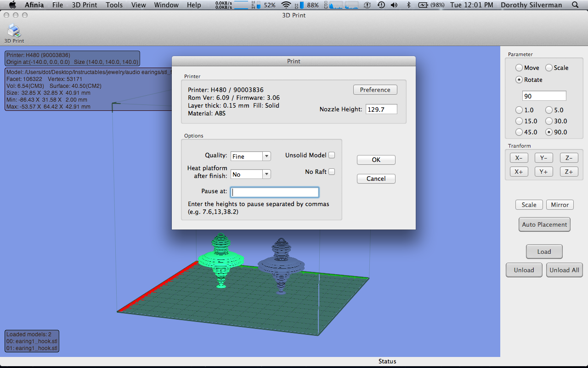This screenshot has width=588, height=368.
Task: Open the File menu
Action: pyautogui.click(x=57, y=5)
